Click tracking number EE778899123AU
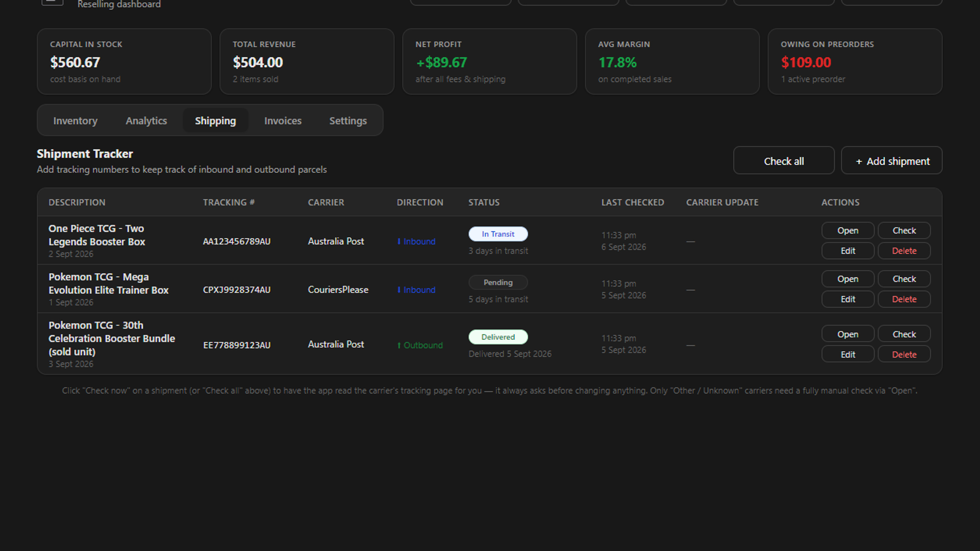980x551 pixels. pos(237,345)
